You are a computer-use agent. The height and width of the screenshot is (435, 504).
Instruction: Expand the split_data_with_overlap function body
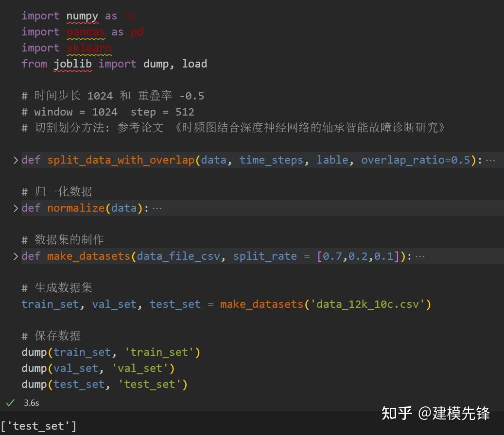[x=15, y=159]
